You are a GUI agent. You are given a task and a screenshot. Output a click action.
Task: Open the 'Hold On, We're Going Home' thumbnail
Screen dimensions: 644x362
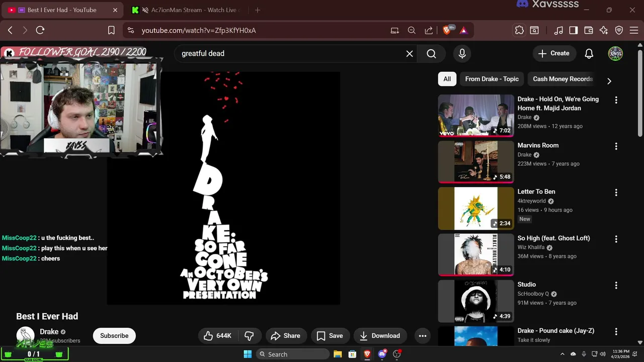476,116
